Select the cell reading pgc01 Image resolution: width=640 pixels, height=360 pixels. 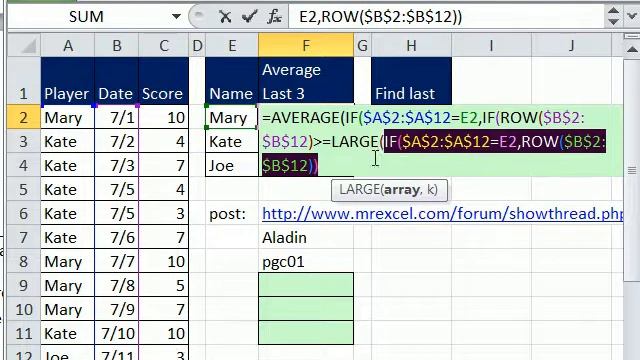click(x=306, y=261)
